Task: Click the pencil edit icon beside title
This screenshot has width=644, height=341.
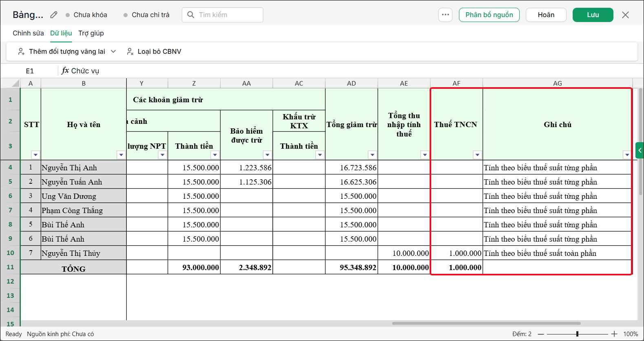Action: pyautogui.click(x=54, y=15)
